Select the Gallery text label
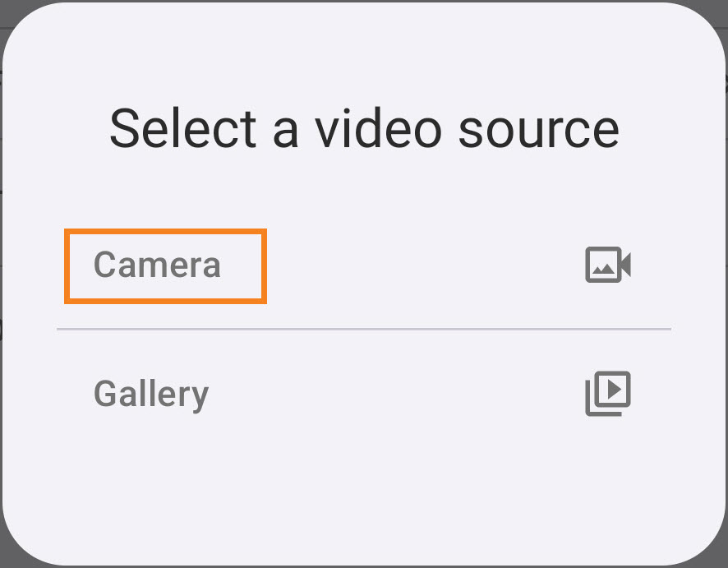The width and height of the screenshot is (728, 568). pyautogui.click(x=151, y=395)
